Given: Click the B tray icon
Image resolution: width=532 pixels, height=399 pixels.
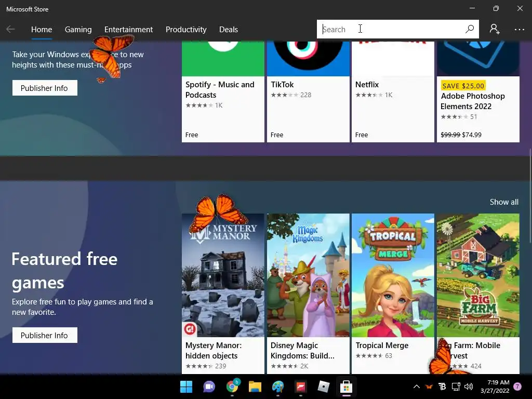Looking at the screenshot, I should (x=442, y=387).
